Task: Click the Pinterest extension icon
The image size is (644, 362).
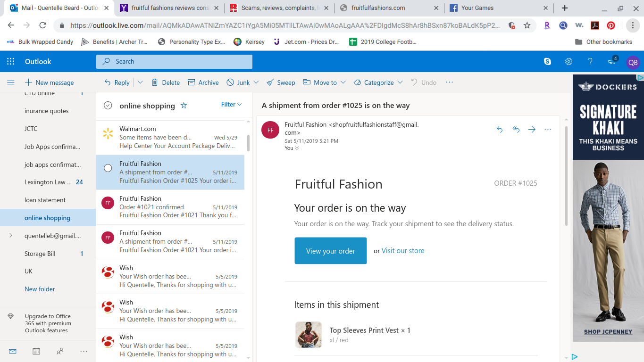Action: pos(611,25)
